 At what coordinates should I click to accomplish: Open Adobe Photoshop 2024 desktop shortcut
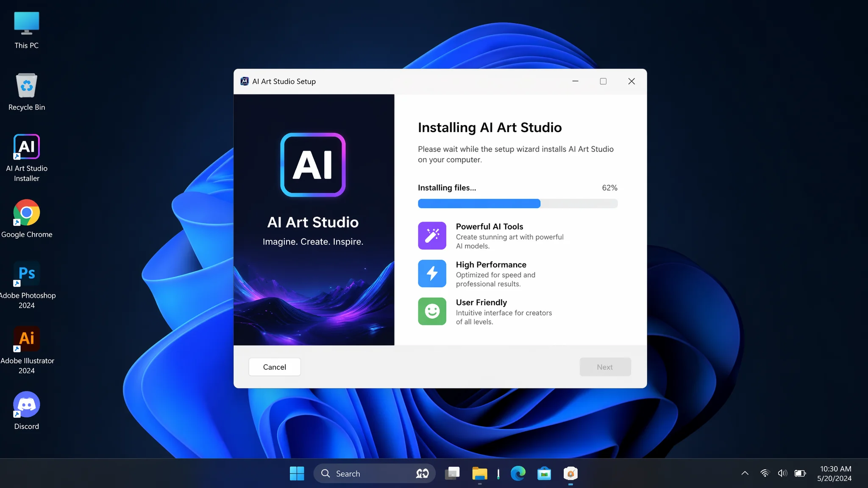click(27, 285)
